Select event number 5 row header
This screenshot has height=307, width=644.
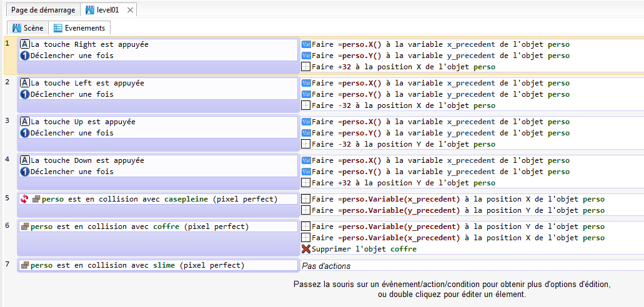[x=7, y=198]
